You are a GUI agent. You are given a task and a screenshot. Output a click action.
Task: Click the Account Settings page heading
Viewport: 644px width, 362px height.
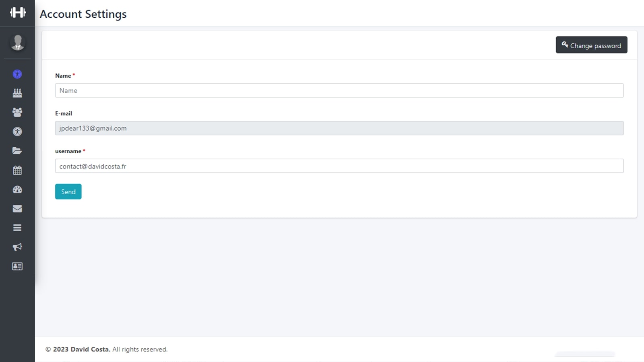[x=83, y=14]
